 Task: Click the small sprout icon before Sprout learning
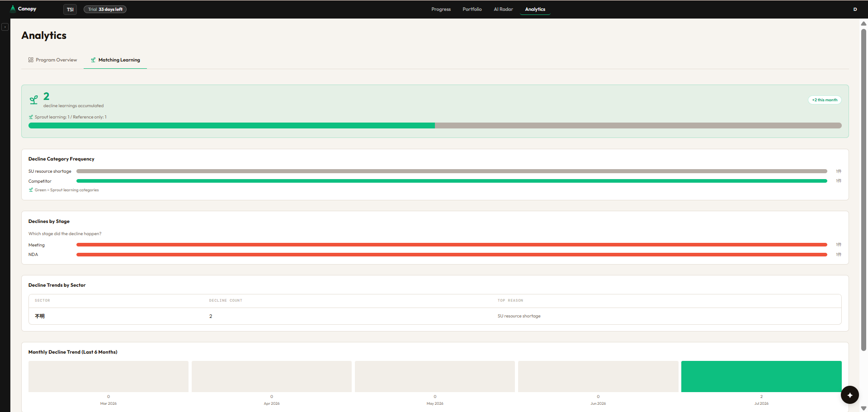pyautogui.click(x=31, y=117)
